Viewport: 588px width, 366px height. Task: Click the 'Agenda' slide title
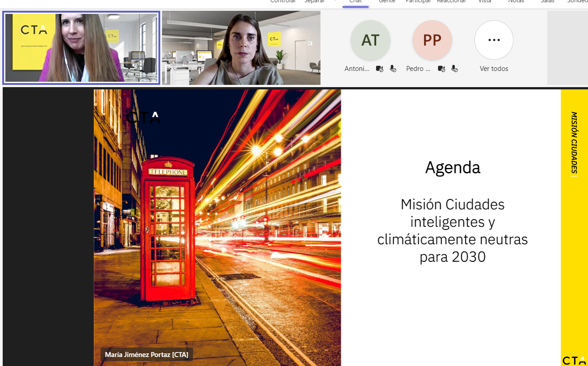click(x=452, y=168)
